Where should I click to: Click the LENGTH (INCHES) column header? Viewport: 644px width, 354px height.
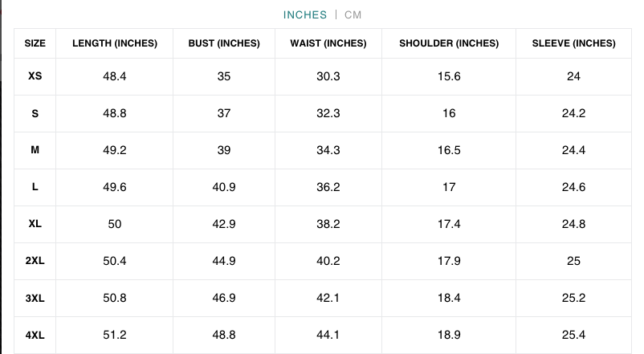[115, 43]
